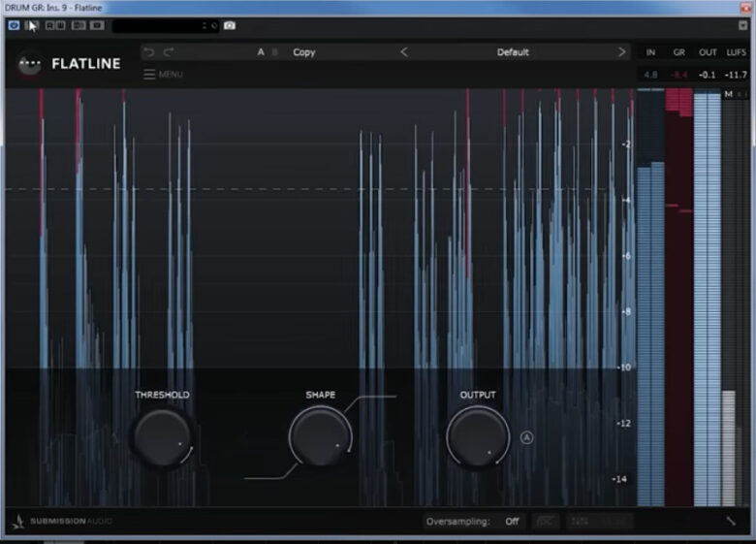756x544 pixels.
Task: Click the SHAPE knob
Action: pyautogui.click(x=320, y=436)
